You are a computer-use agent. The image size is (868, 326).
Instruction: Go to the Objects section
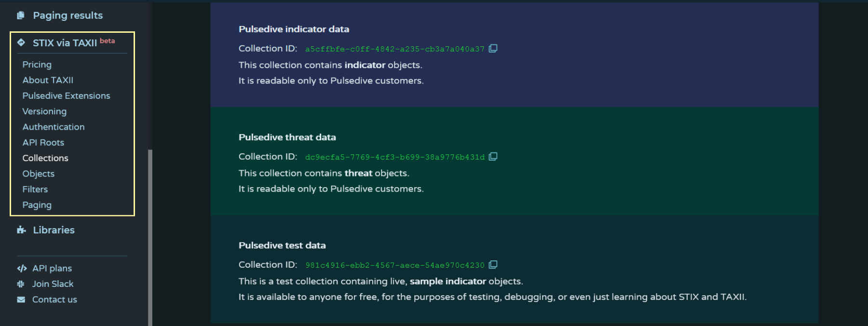point(38,174)
